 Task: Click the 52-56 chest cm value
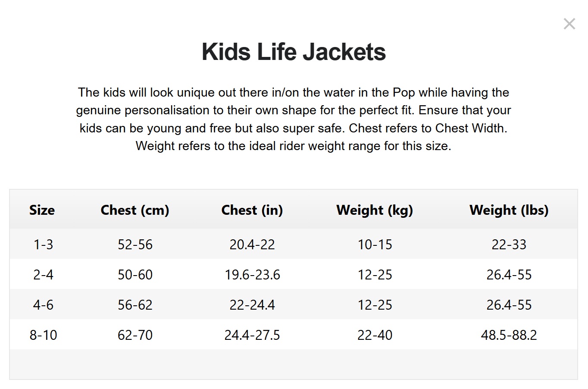[x=135, y=245]
